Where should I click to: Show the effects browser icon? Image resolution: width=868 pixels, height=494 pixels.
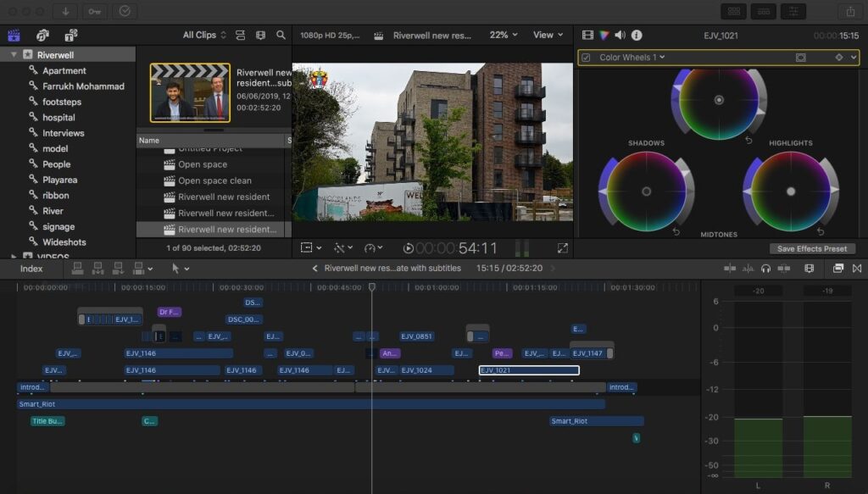838,269
